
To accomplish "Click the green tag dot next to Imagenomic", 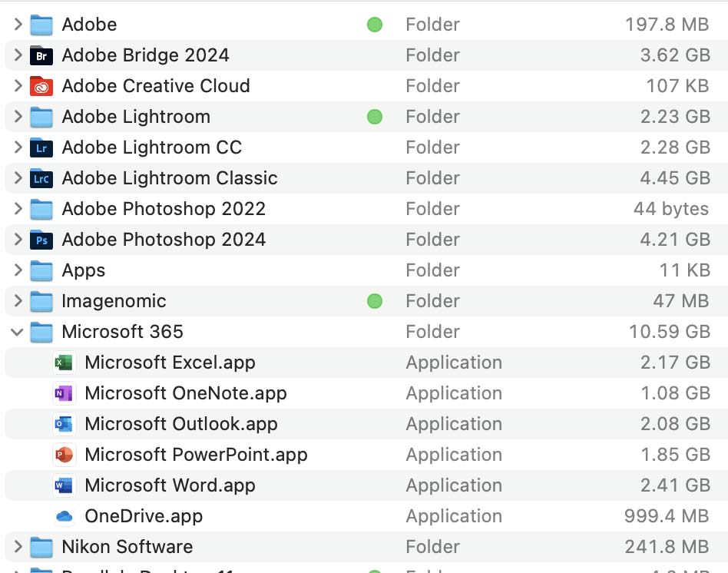I will 375,301.
